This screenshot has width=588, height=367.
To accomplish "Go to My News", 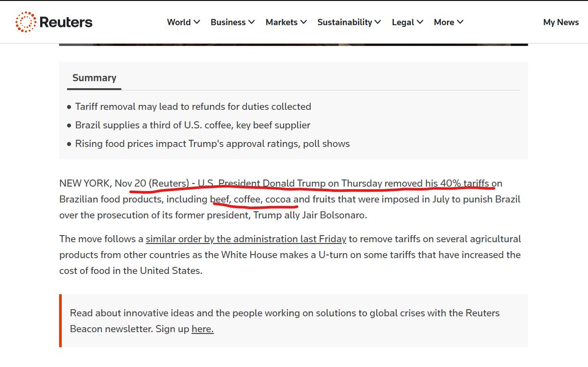I will [x=561, y=22].
